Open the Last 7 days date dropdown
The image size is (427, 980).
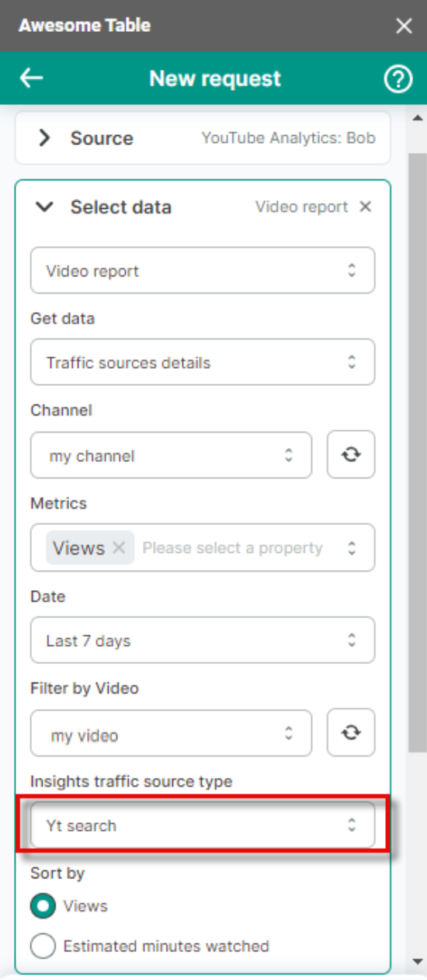203,641
